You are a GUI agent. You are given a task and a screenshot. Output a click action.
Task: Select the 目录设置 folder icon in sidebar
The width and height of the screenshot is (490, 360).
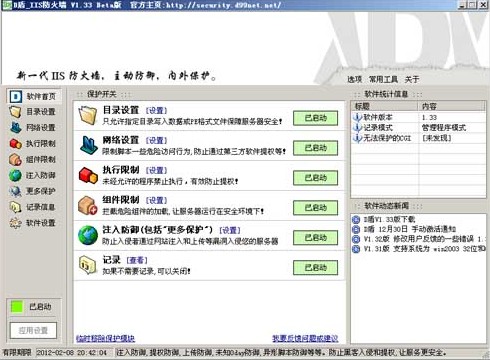[x=15, y=112]
